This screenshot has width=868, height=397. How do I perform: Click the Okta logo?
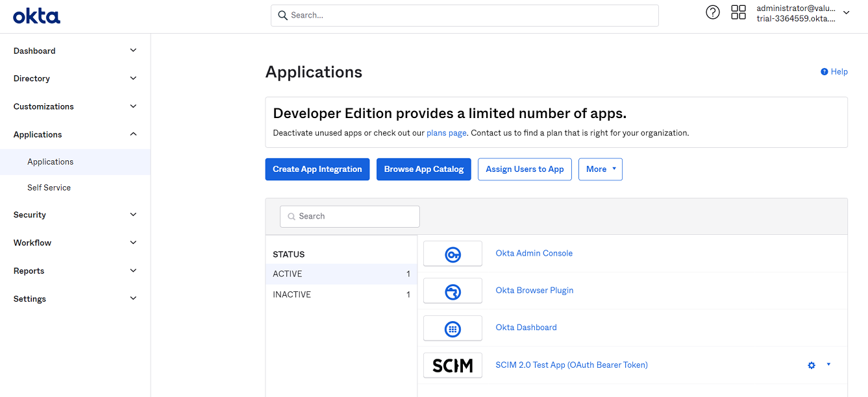pos(36,16)
